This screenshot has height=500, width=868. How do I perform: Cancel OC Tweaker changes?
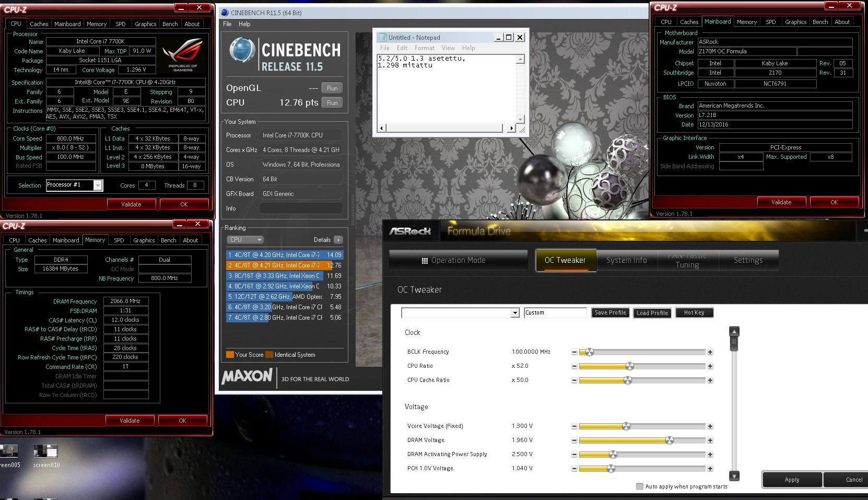847,480
